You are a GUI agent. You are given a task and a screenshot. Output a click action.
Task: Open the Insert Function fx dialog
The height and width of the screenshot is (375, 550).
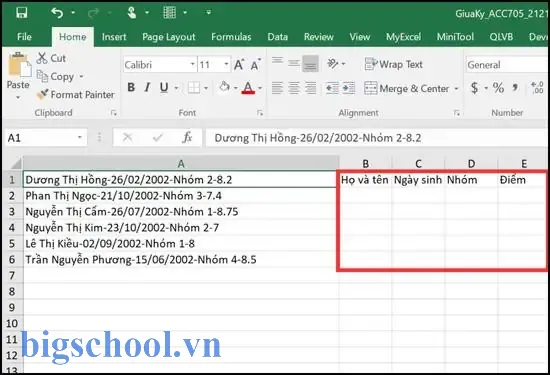pos(187,138)
